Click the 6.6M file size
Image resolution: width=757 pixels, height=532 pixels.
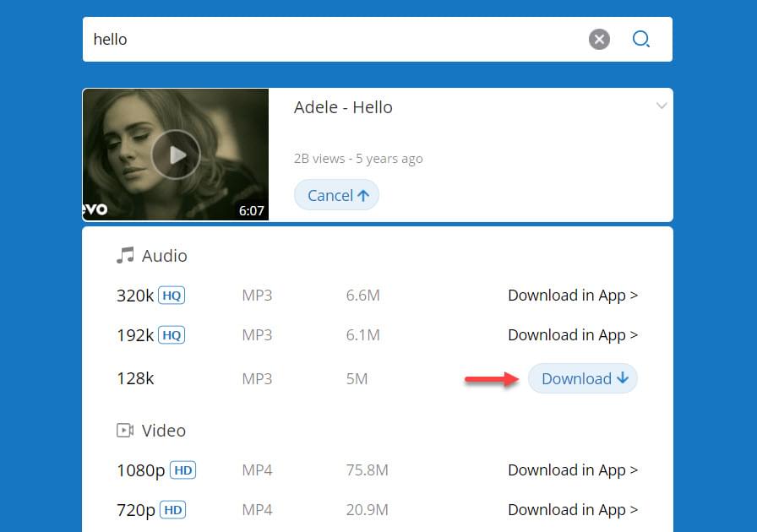(363, 295)
